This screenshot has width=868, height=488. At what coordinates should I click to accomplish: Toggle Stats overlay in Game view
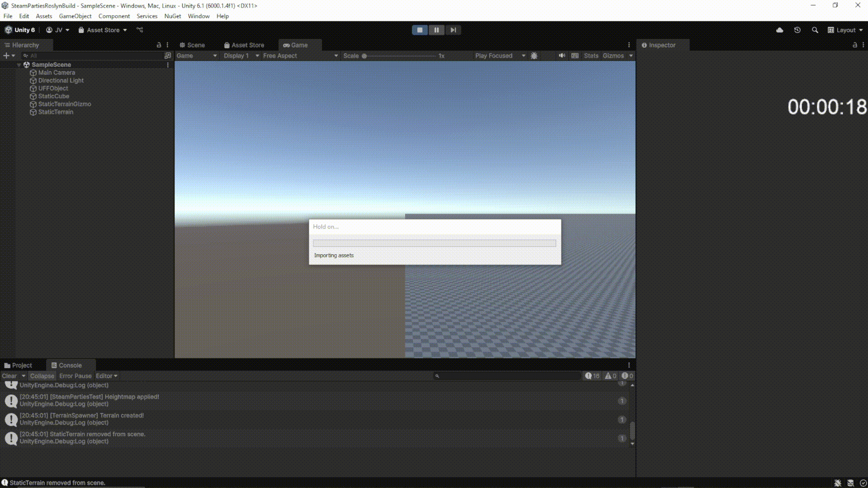click(591, 56)
